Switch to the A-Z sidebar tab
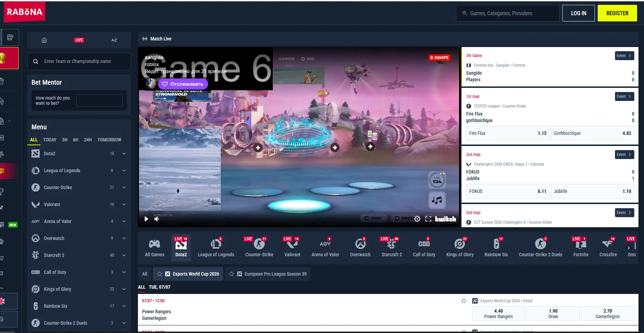The width and height of the screenshot is (644, 333). point(114,40)
